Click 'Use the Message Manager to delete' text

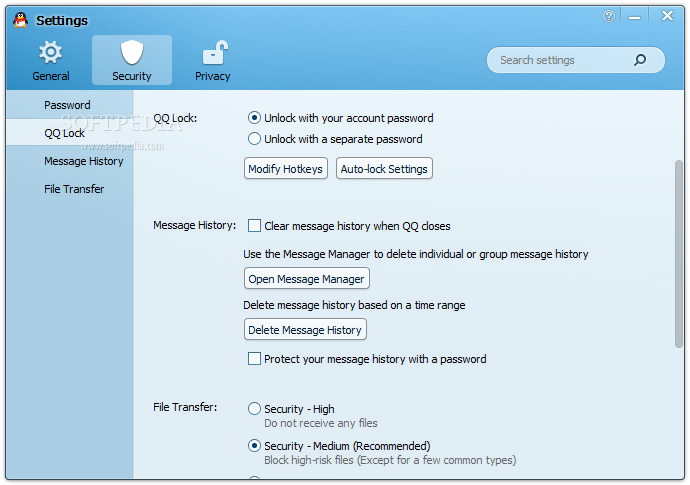[x=415, y=254]
